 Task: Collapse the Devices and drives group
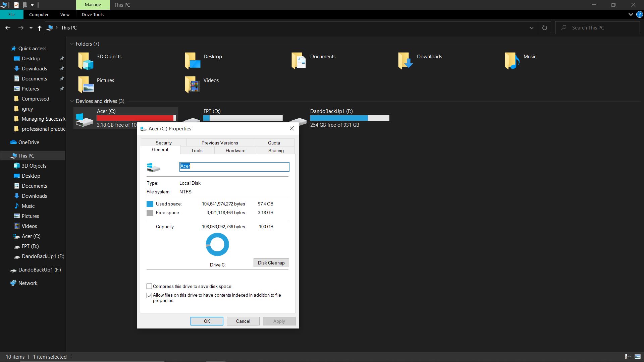[72, 101]
